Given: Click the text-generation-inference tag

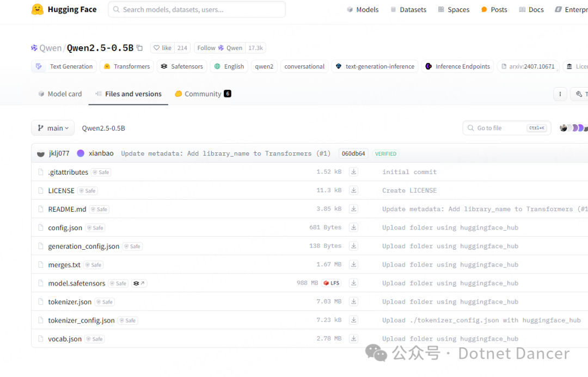Looking at the screenshot, I should pyautogui.click(x=375, y=66).
